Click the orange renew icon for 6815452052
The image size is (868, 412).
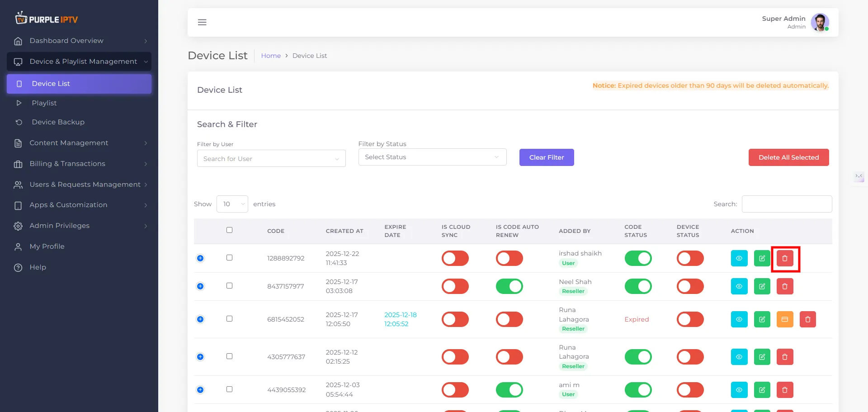pyautogui.click(x=785, y=319)
